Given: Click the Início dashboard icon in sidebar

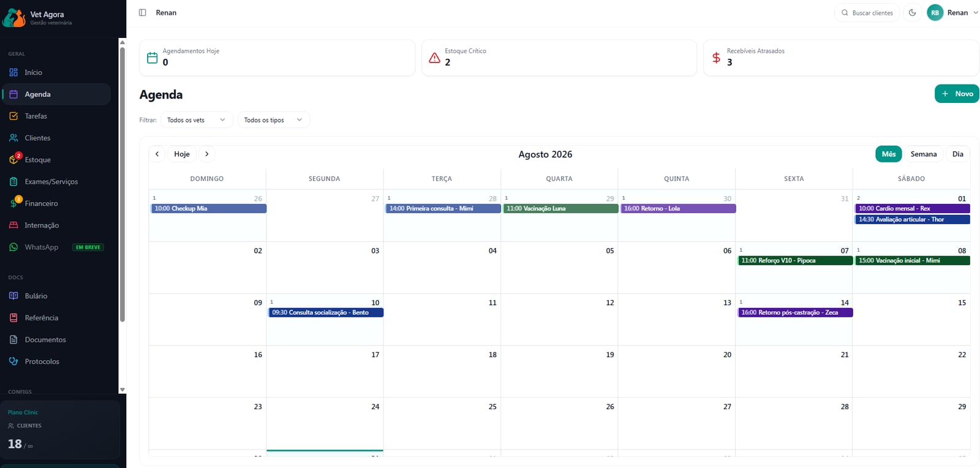Looking at the screenshot, I should (x=13, y=72).
